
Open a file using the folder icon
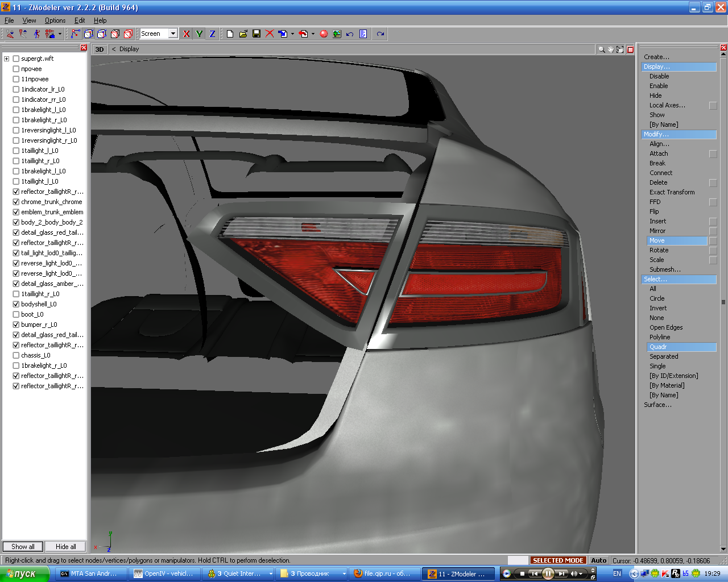pyautogui.click(x=243, y=34)
